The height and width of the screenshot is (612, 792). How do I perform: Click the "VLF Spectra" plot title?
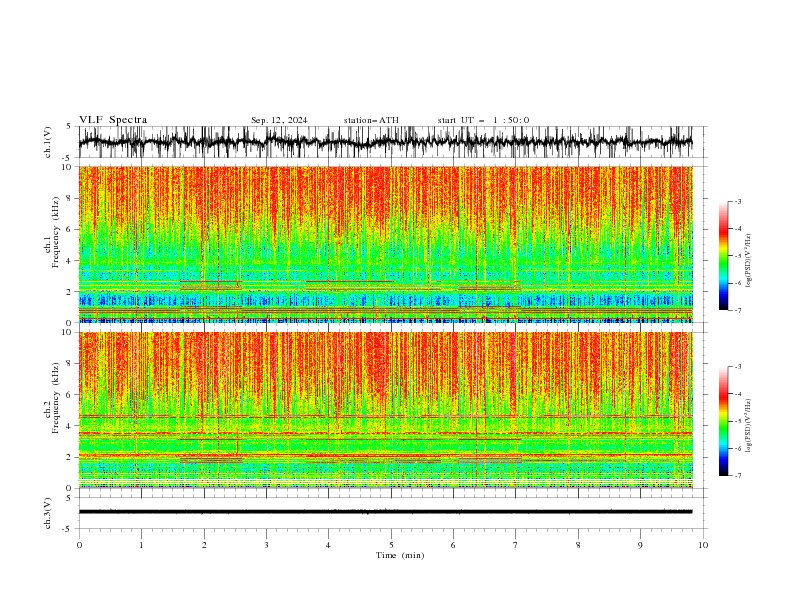coord(113,120)
